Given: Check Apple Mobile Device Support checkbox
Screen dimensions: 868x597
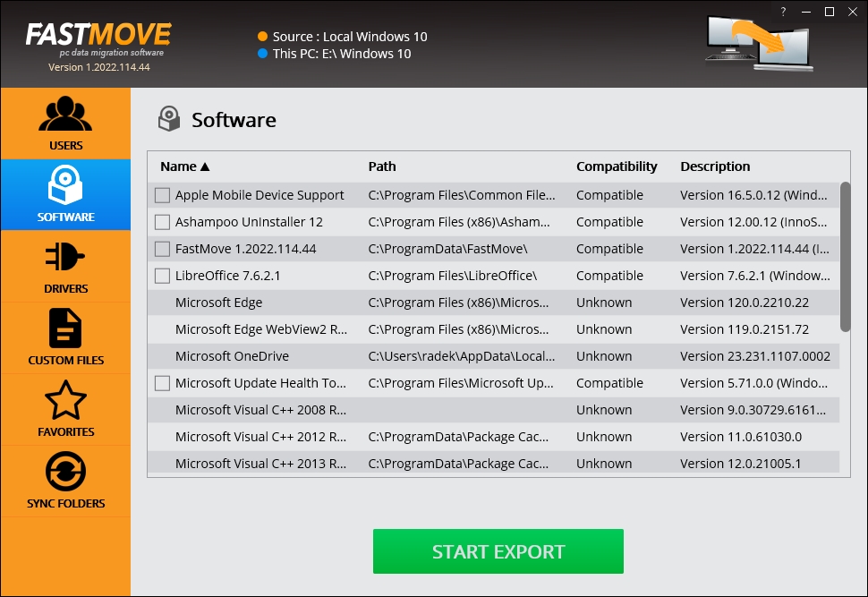Looking at the screenshot, I should pyautogui.click(x=162, y=195).
